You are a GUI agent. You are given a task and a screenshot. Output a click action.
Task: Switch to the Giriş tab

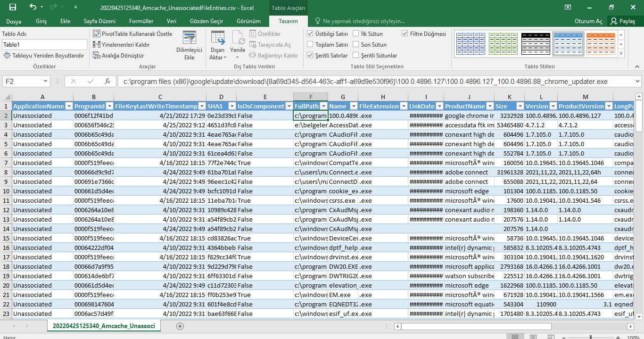(41, 21)
